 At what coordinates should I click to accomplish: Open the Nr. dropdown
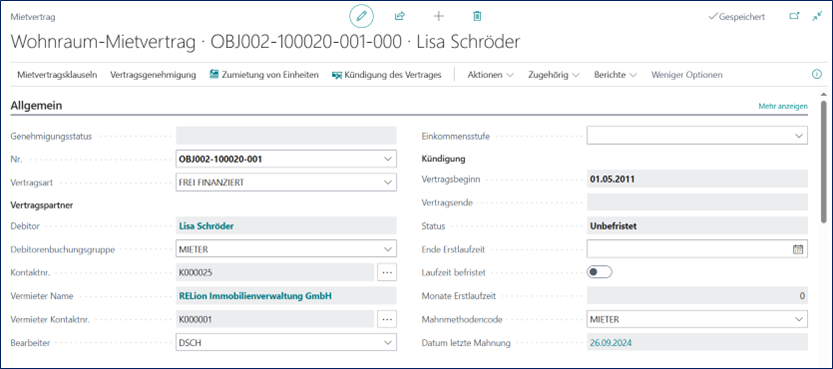point(387,159)
